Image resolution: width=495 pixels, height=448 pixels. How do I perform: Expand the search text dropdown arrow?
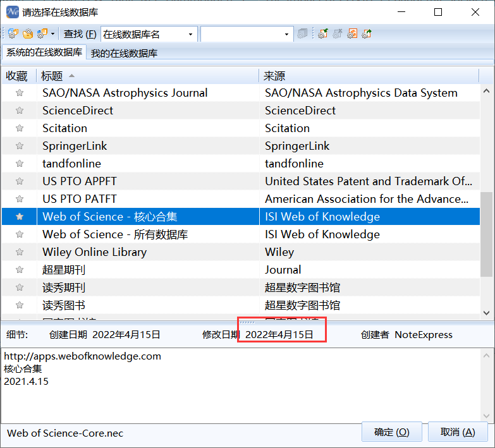[x=286, y=34]
